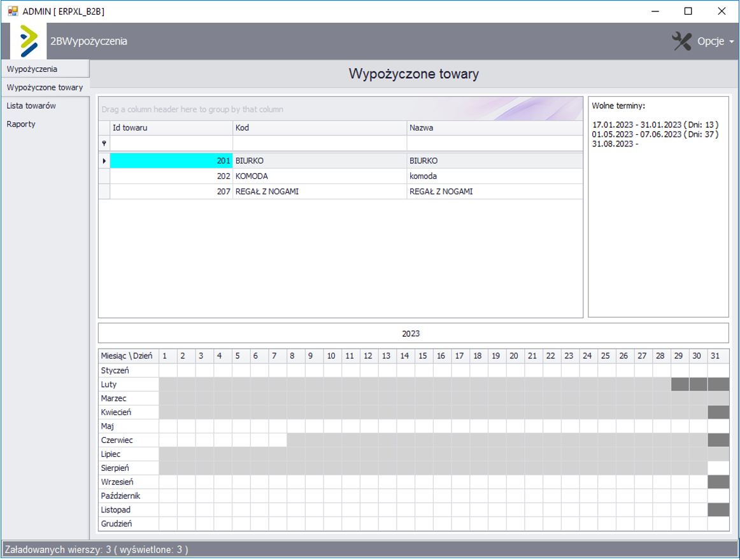Click the Październik month row label
Viewport: 740px width, 560px height.
[129, 496]
